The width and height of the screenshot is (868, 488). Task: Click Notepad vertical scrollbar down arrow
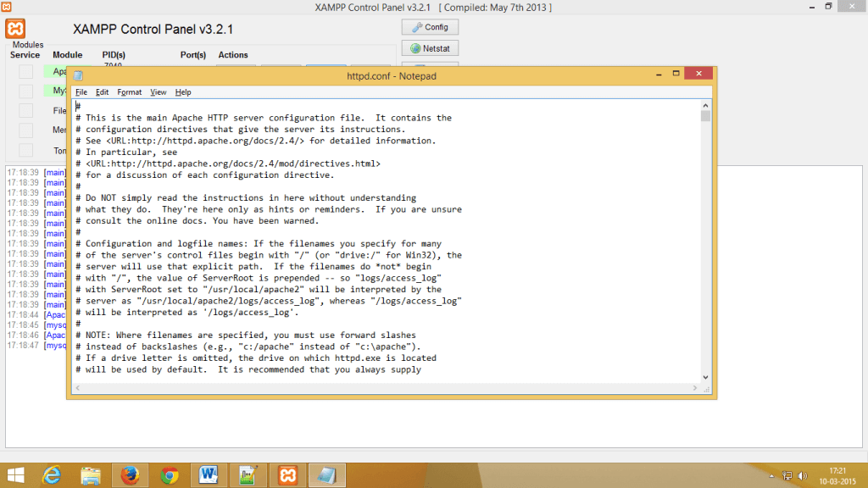tap(705, 377)
